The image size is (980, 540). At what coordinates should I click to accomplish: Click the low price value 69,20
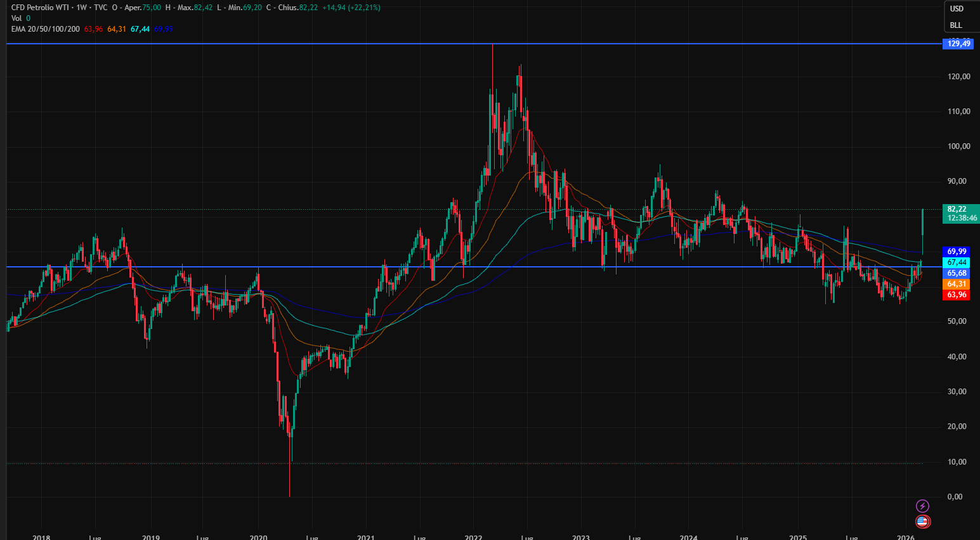pyautogui.click(x=252, y=8)
